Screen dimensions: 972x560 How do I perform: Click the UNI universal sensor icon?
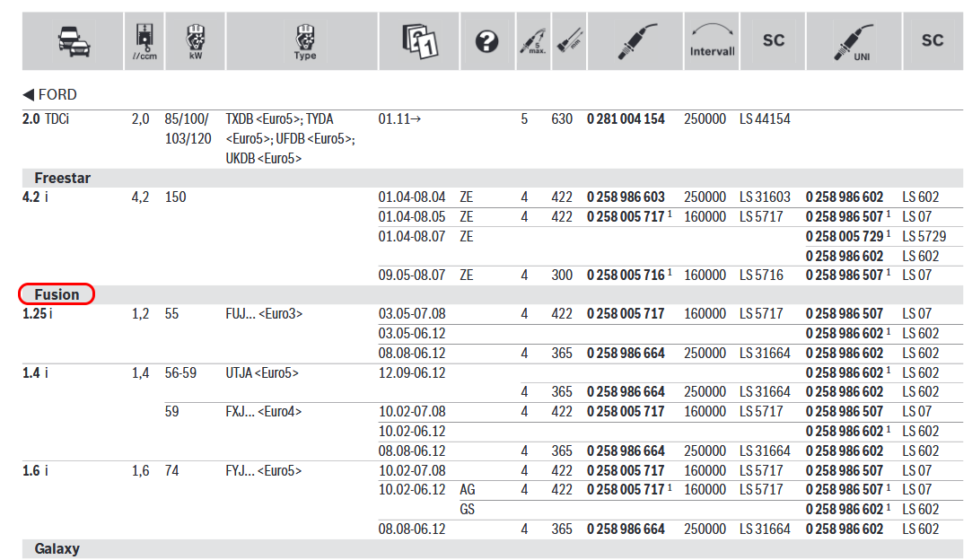click(x=854, y=42)
